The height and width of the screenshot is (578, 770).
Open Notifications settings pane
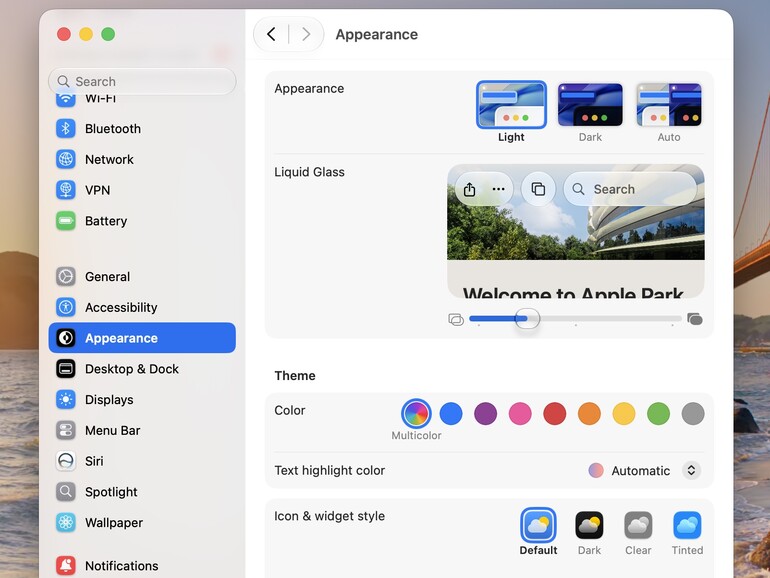pos(142,566)
